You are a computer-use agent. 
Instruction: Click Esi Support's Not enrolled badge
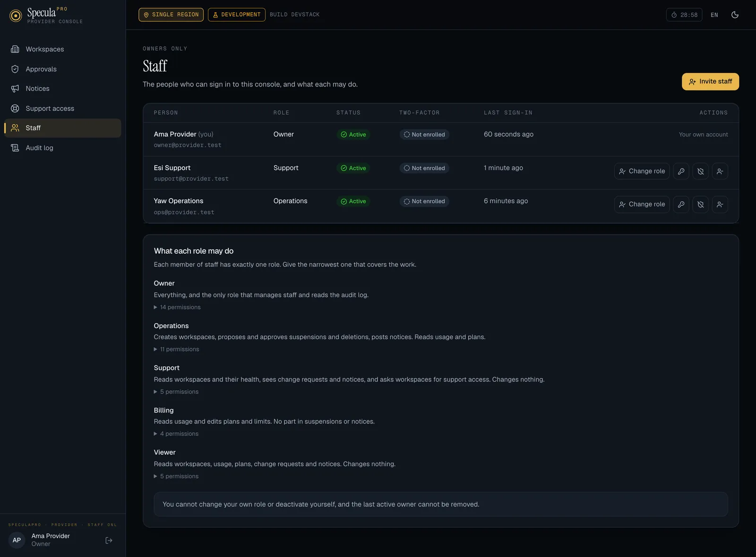(x=424, y=168)
